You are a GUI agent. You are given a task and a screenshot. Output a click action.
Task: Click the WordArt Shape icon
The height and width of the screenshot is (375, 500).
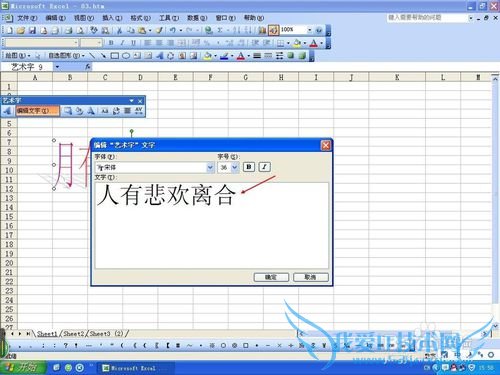point(91,111)
